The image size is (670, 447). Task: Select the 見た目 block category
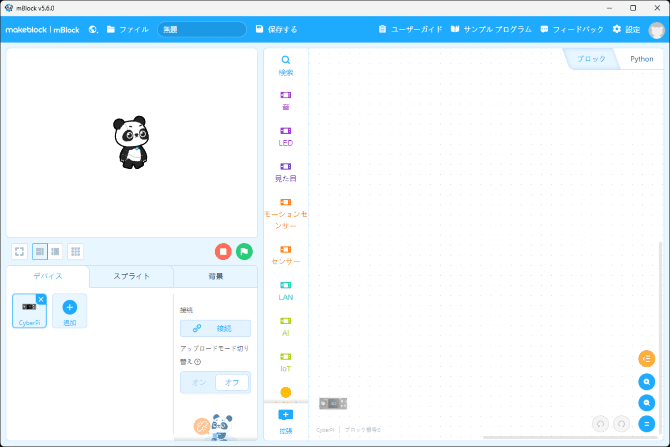285,172
